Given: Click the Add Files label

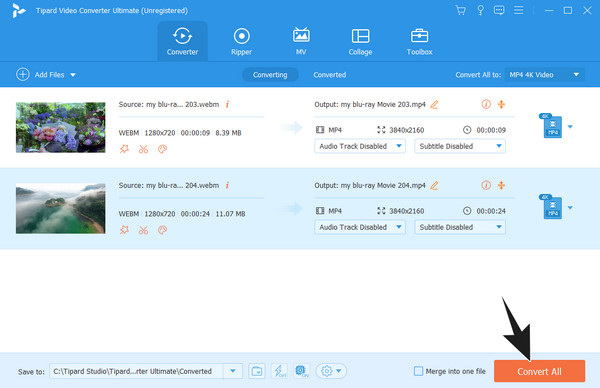Looking at the screenshot, I should point(49,75).
